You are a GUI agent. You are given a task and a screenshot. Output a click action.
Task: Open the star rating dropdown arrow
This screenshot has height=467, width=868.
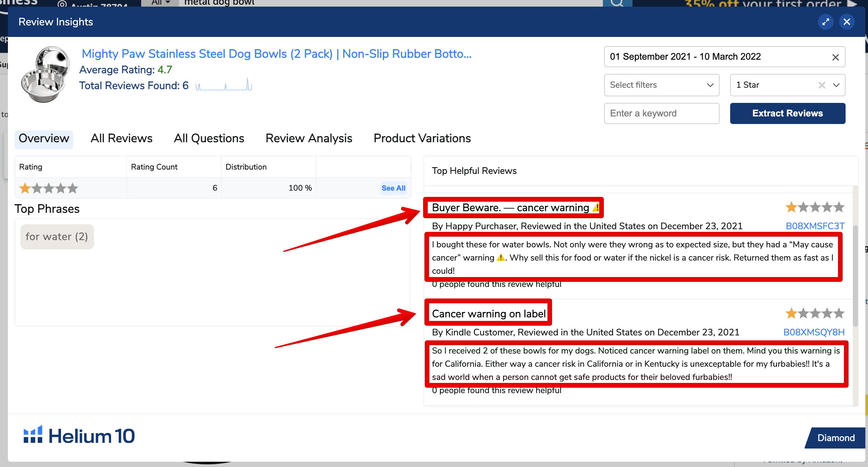point(836,85)
